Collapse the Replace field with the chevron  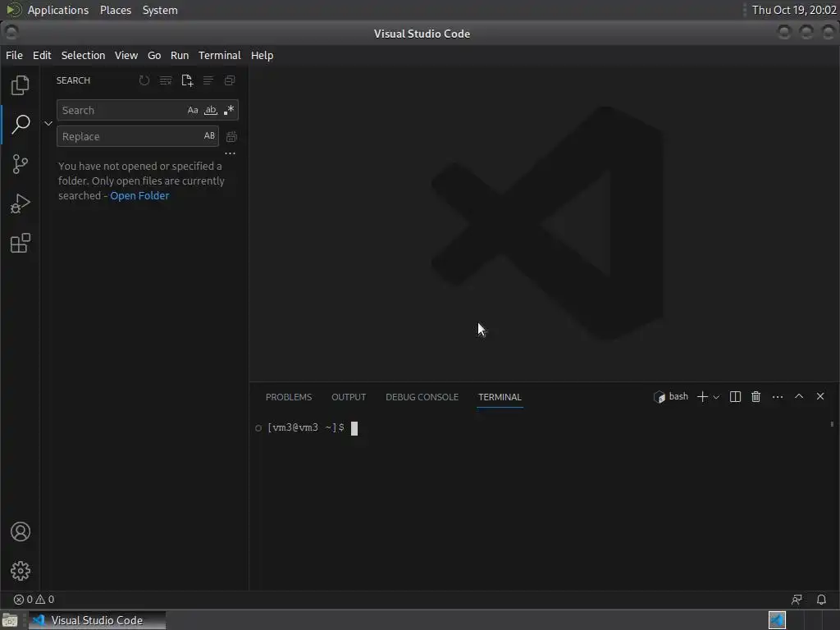48,123
